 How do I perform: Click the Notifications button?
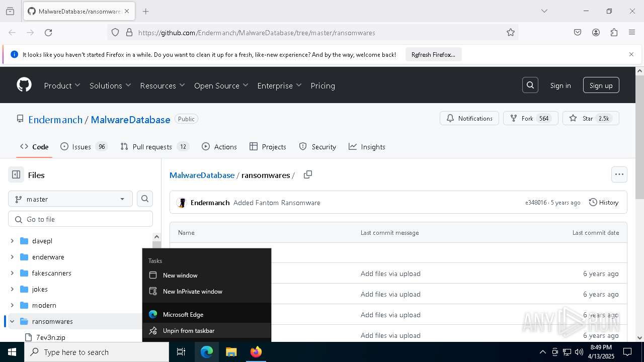click(469, 118)
